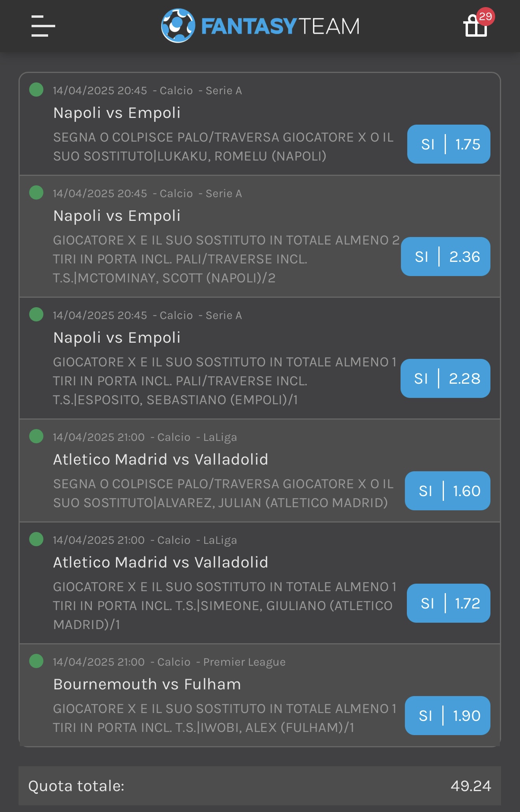The height and width of the screenshot is (812, 520).
Task: Open the hamburger menu
Action: 43,26
